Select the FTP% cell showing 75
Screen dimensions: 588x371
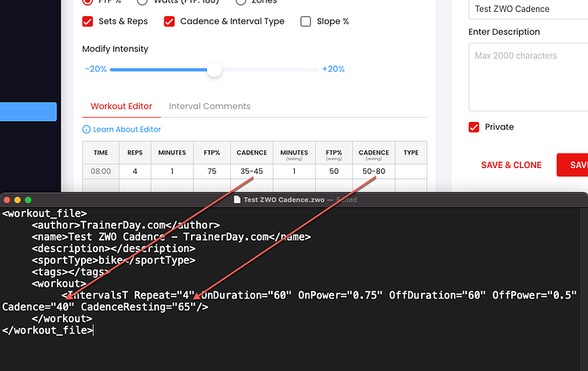point(212,171)
